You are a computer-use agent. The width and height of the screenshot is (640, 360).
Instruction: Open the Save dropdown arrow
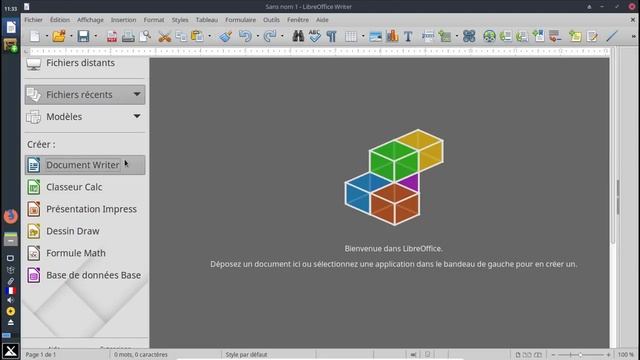click(96, 36)
